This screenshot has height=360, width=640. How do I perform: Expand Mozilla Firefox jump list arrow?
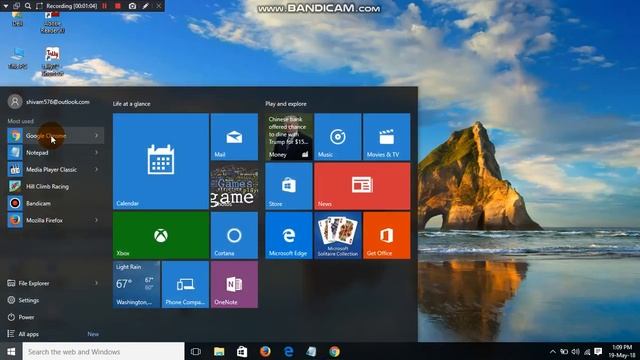(97, 220)
